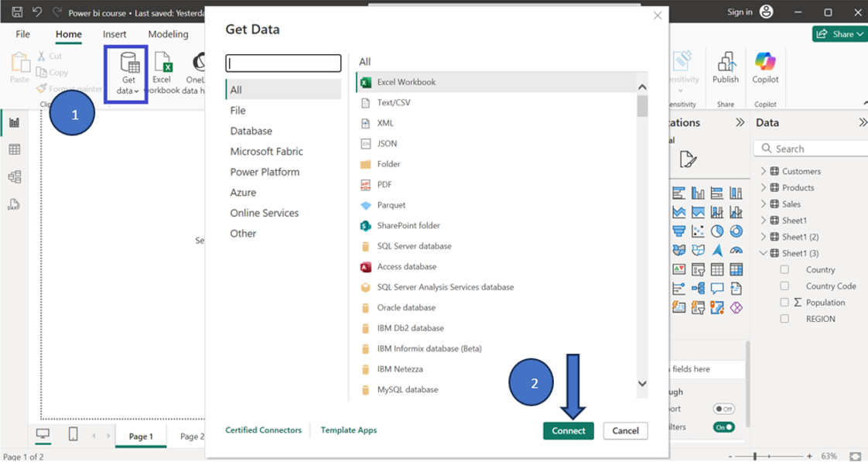868x462 pixels.
Task: Choose the Funnel chart visual
Action: [678, 231]
